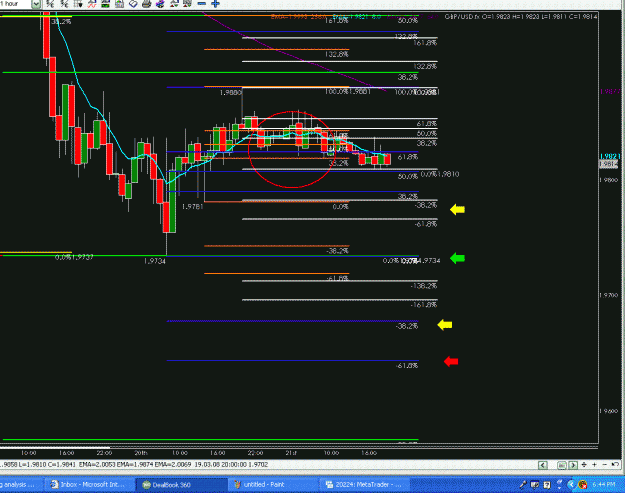Click the calculator-like icon in the toolbar
This screenshot has width=625, height=493.
click(119, 4)
